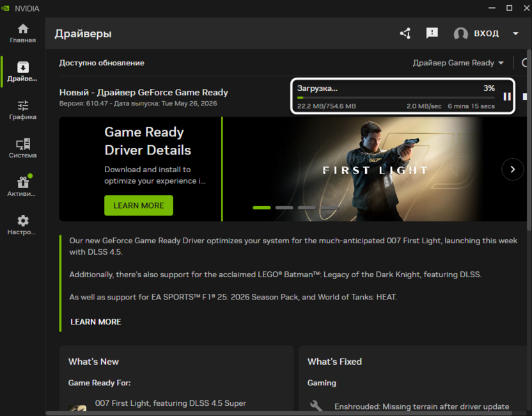532x416 pixels.
Task: Click the Game Ready Driver Details heading
Action: click(148, 141)
